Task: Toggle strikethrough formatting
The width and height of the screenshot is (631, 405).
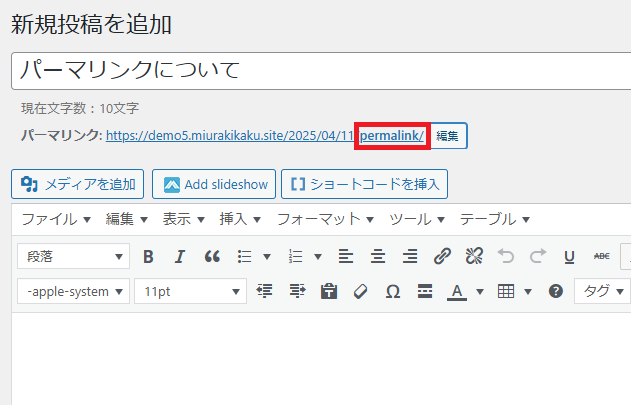Action: coord(601,256)
